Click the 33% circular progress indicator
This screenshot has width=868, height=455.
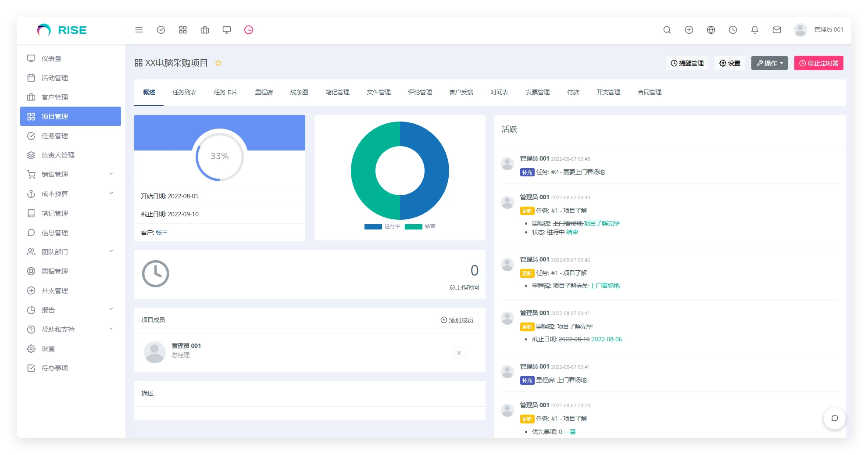click(219, 156)
